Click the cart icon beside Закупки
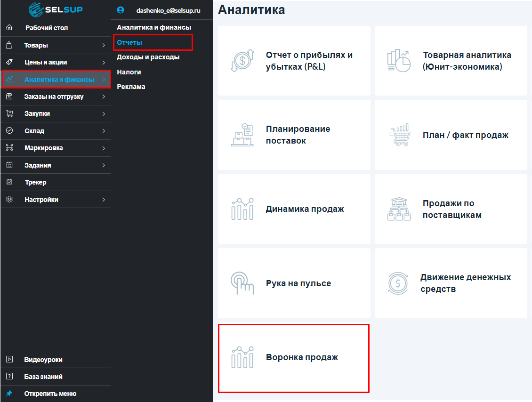The width and height of the screenshot is (532, 402). [9, 113]
